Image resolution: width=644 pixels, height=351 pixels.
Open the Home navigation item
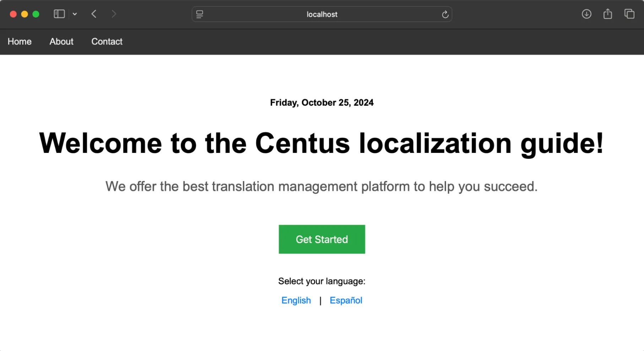tap(20, 42)
